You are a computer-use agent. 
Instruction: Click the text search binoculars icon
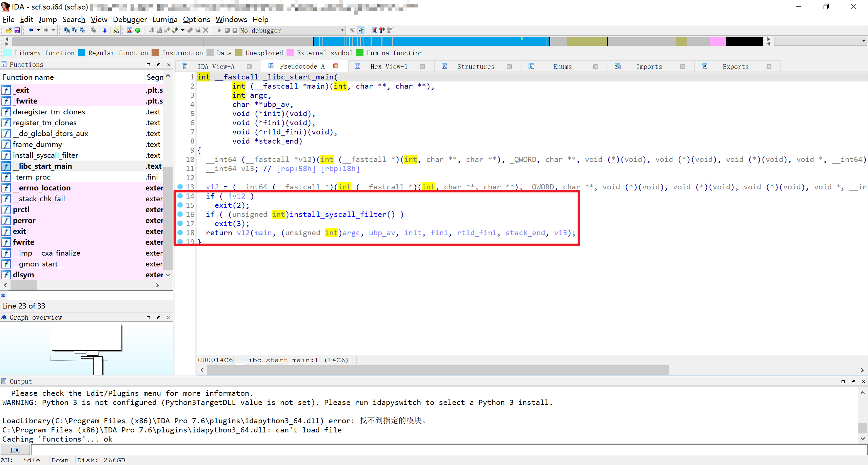pos(75,30)
